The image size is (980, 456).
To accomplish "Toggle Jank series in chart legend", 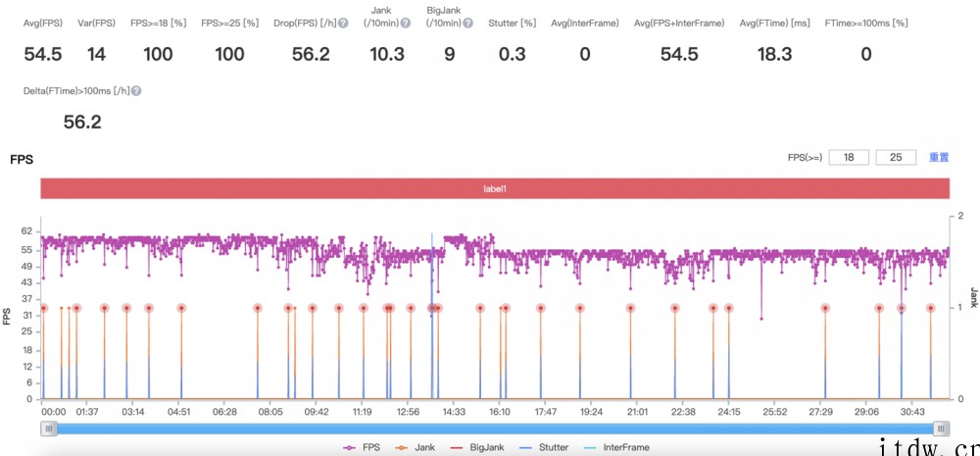I will coord(416,447).
